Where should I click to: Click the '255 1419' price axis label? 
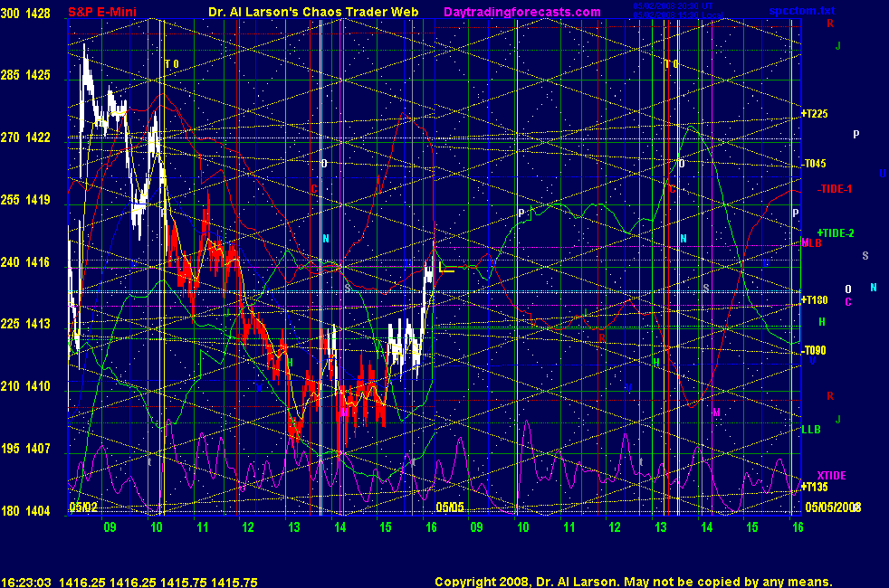coord(25,199)
